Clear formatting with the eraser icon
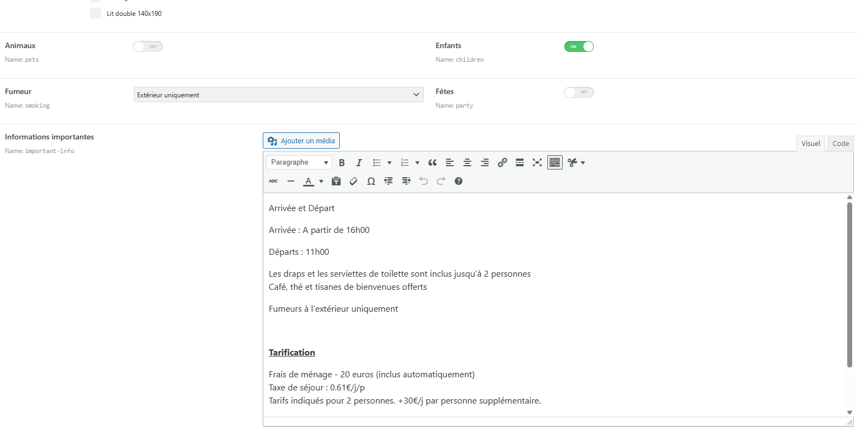868x432 pixels. point(353,181)
